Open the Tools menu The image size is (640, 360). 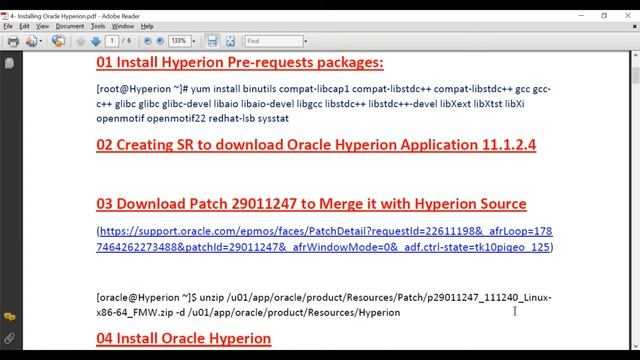click(98, 26)
